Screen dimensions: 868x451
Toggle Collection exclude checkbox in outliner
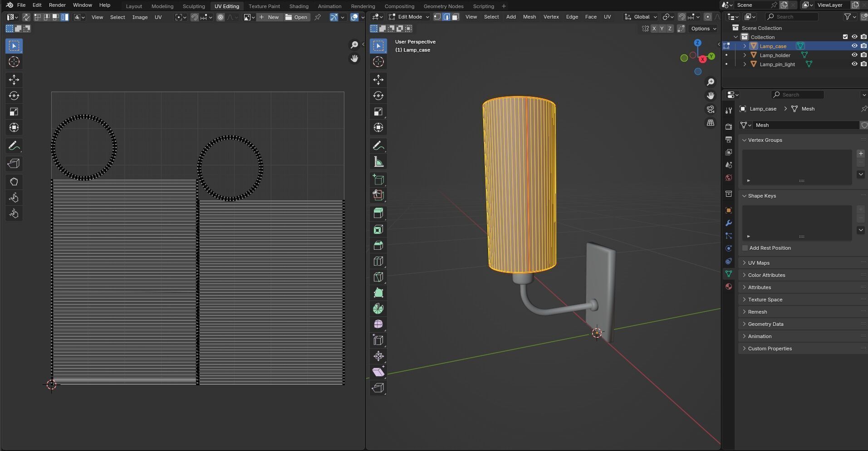click(x=845, y=37)
